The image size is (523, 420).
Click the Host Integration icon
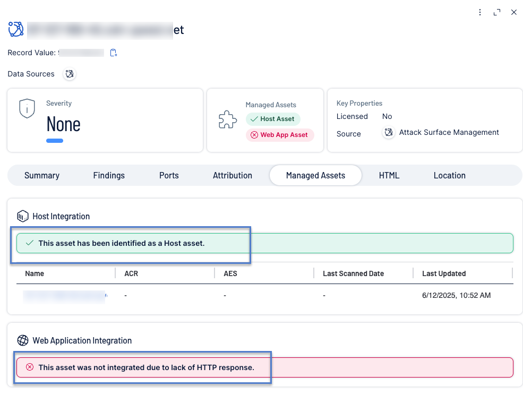coord(22,216)
